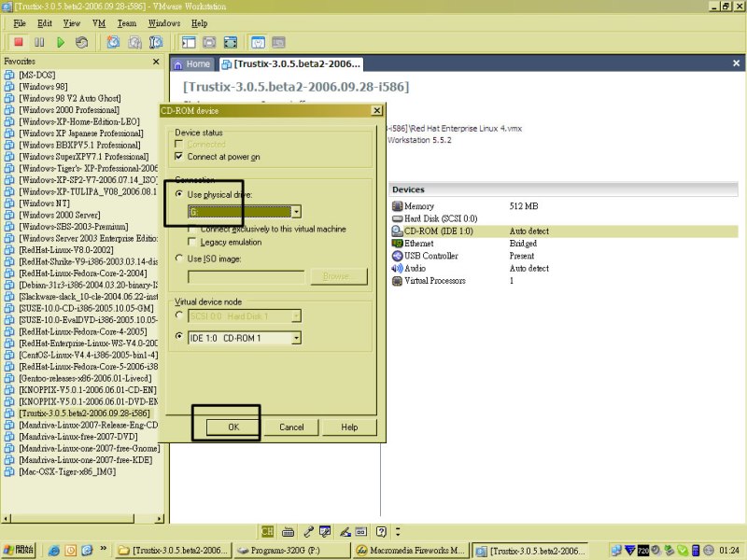Open the VM menu

click(x=99, y=23)
